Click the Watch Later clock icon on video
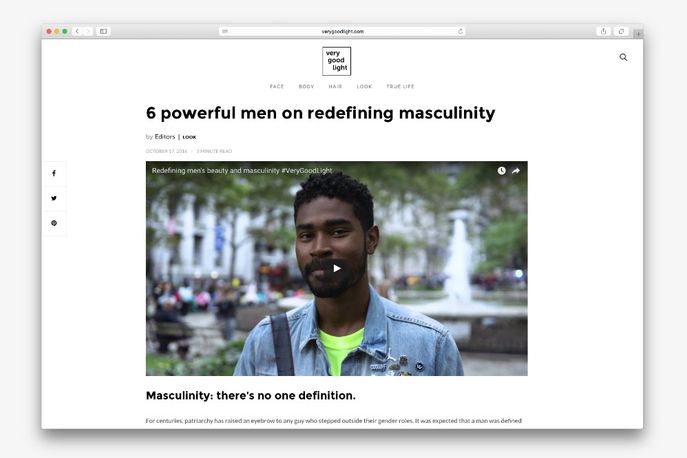The image size is (687, 458). pos(502,171)
